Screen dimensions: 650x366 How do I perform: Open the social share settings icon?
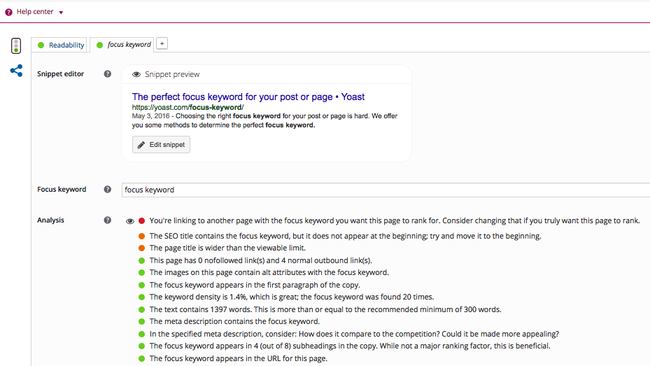(x=16, y=70)
